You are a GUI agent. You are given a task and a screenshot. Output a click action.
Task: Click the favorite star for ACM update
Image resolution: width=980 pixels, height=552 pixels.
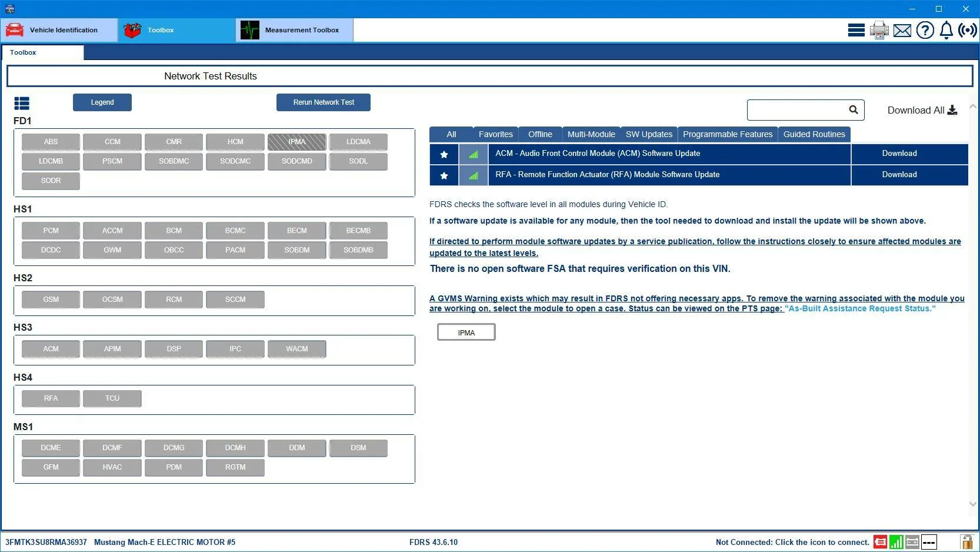(x=444, y=154)
